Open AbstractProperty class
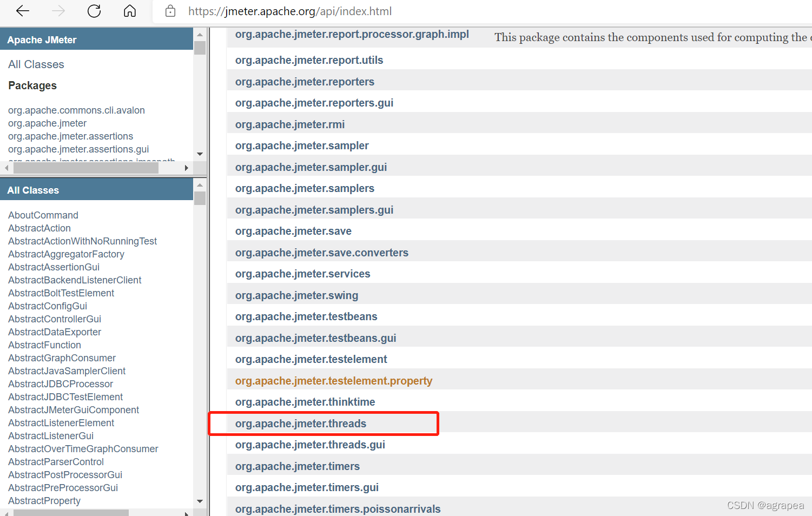812x516 pixels. (44, 501)
